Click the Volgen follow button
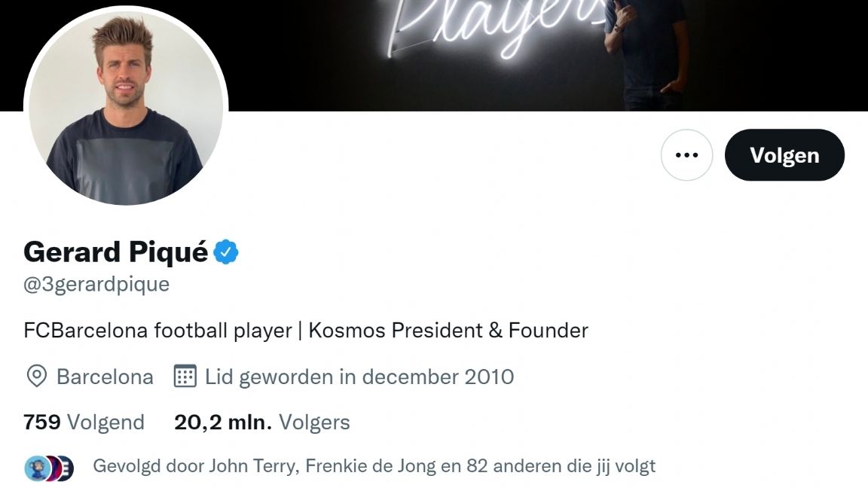The width and height of the screenshot is (868, 488). [x=784, y=155]
